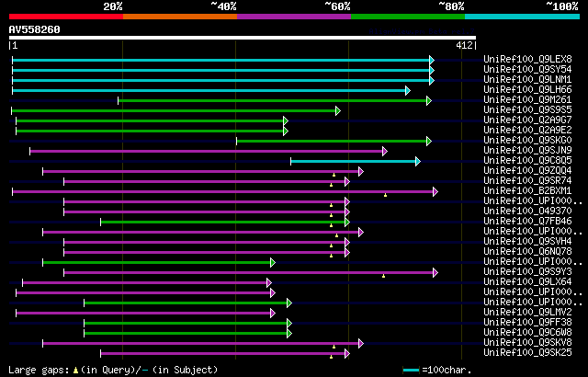Click the purple alignment bar for Q9LMV2
The height and width of the screenshot is (377, 588).
(x=145, y=314)
